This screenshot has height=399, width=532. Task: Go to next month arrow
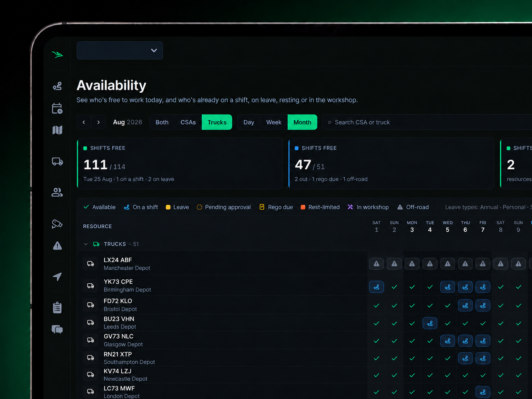click(98, 122)
